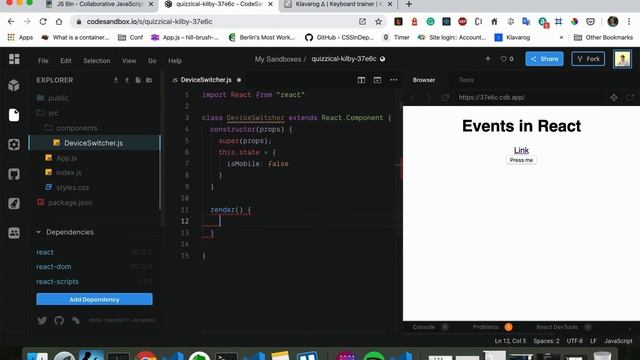Select the DeviceSwitcher.js editor tab
Viewport: 640px width, 360px height.
(x=206, y=80)
